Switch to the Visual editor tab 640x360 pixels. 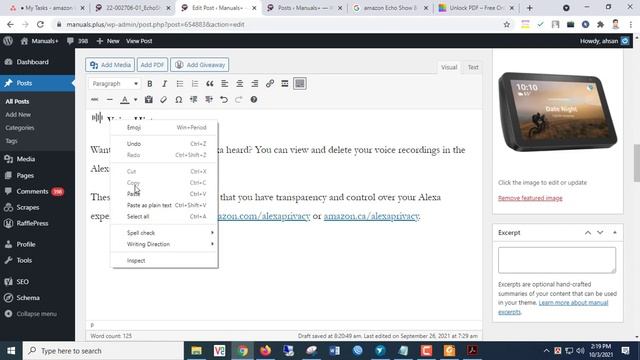(449, 67)
